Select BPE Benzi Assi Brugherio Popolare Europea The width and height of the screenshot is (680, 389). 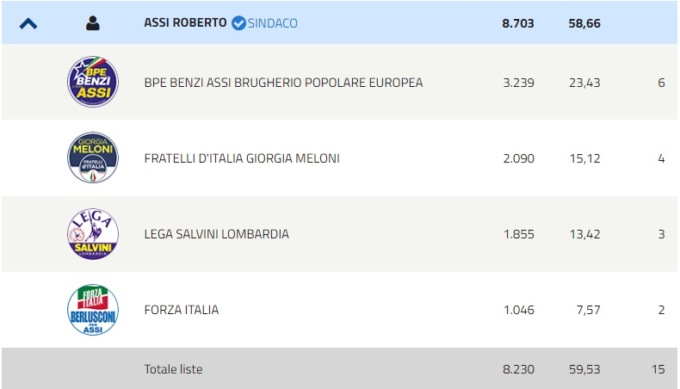click(x=283, y=82)
